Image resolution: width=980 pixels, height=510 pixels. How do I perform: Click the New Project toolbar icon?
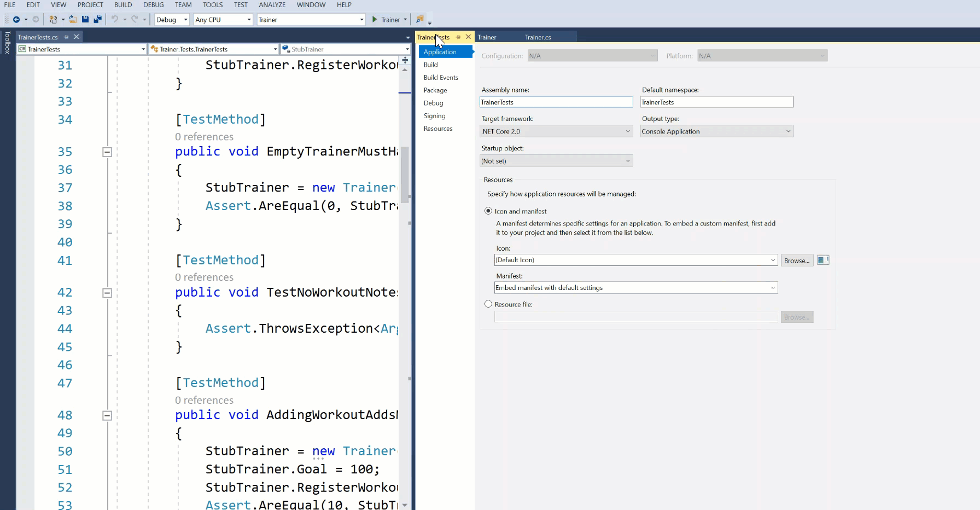pos(53,20)
